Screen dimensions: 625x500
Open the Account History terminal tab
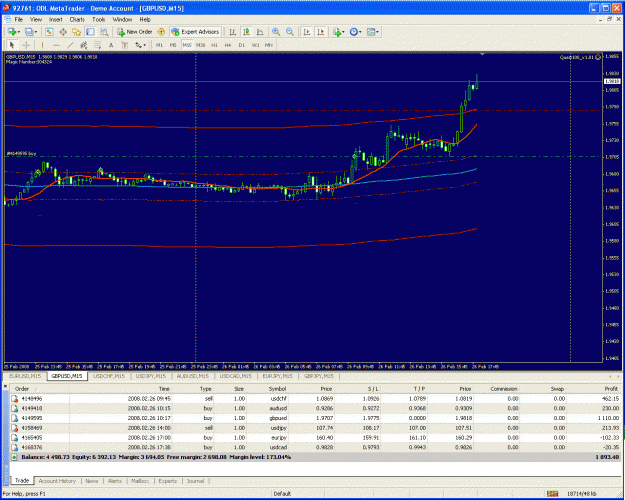coord(57,481)
